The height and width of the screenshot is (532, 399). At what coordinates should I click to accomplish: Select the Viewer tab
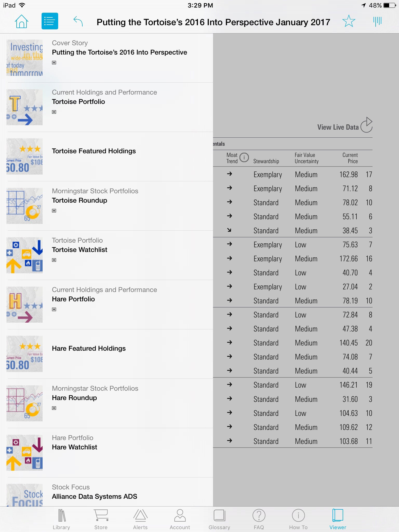point(338,519)
